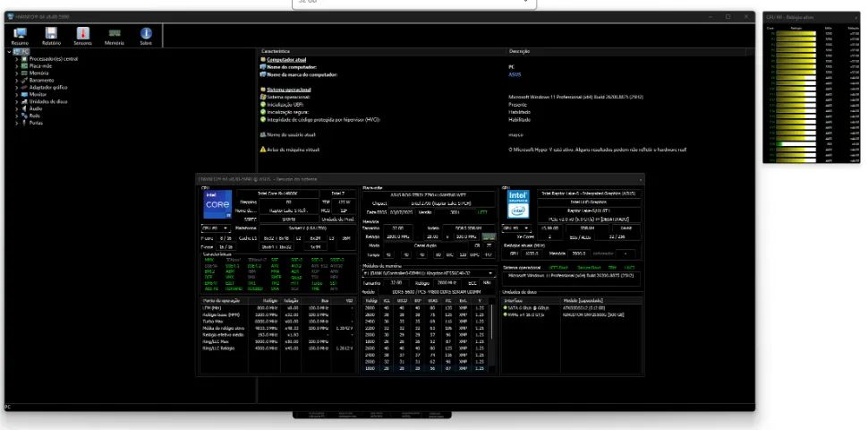
Task: Open the Resumo summary toolbar icon
Action: click(x=20, y=36)
